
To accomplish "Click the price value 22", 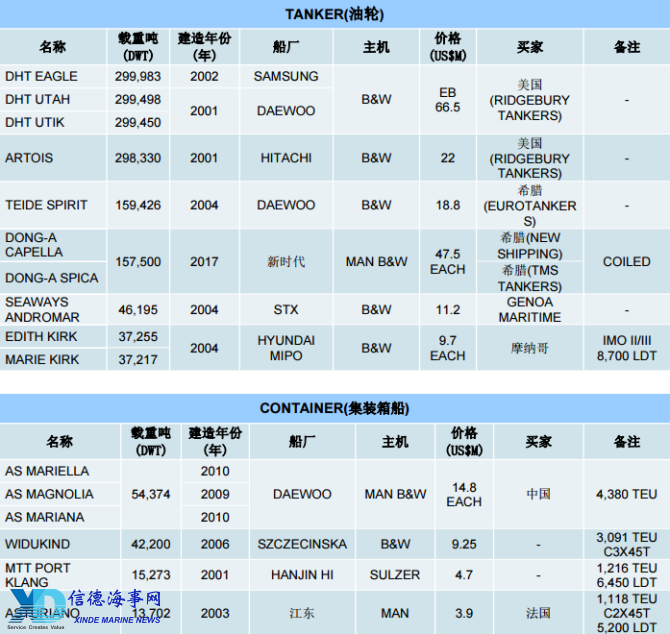I will pyautogui.click(x=447, y=158).
